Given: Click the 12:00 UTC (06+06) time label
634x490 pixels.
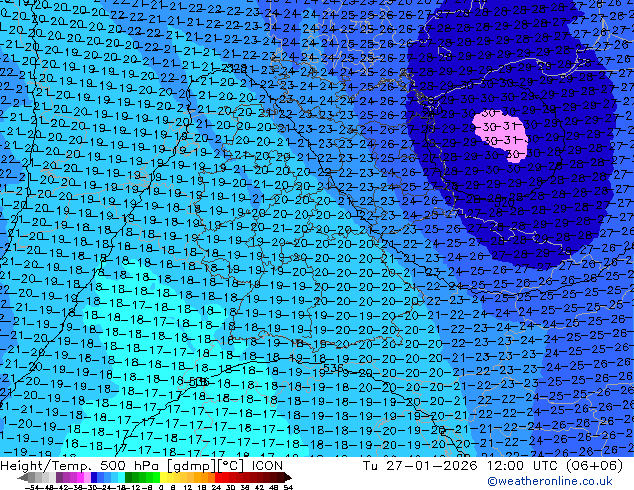Looking at the screenshot, I should click(554, 466).
